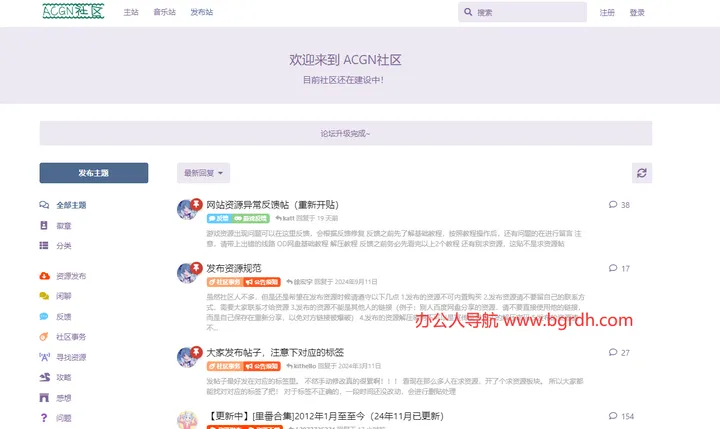Open the 感想 tag
Viewport: 720px width, 429px height.
tap(64, 398)
